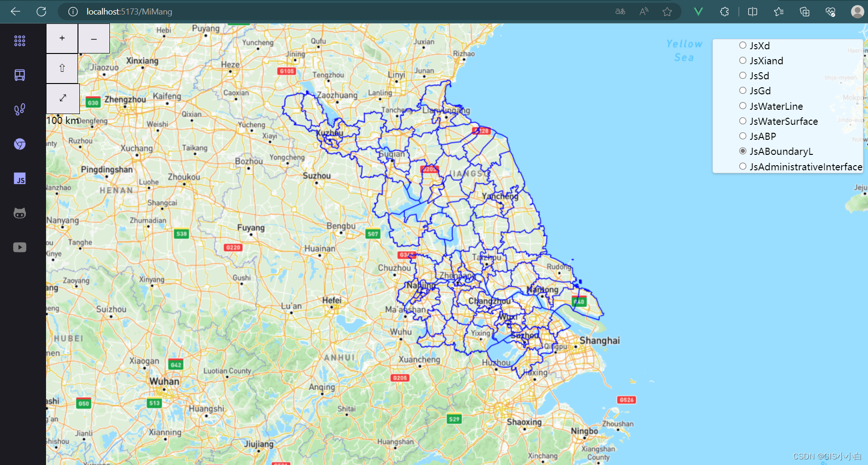Select the JsABoundaryL layer radio button
Viewport: 868px width, 465px height.
(743, 151)
